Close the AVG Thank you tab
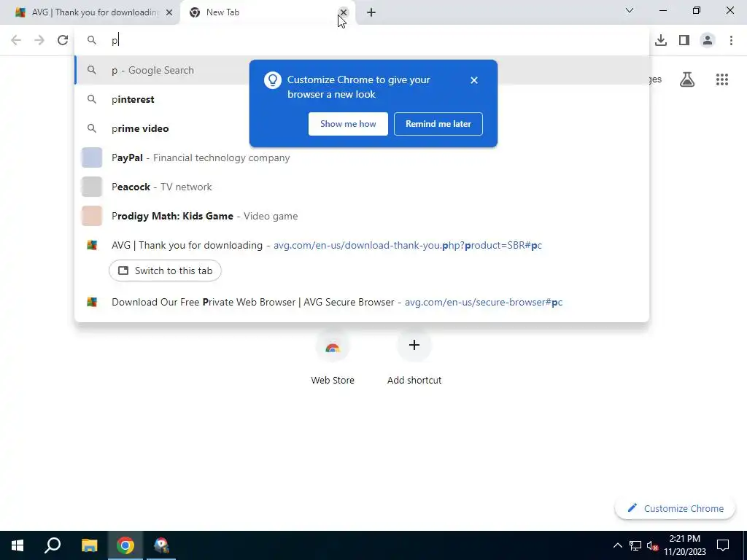The height and width of the screenshot is (560, 747). point(169,12)
